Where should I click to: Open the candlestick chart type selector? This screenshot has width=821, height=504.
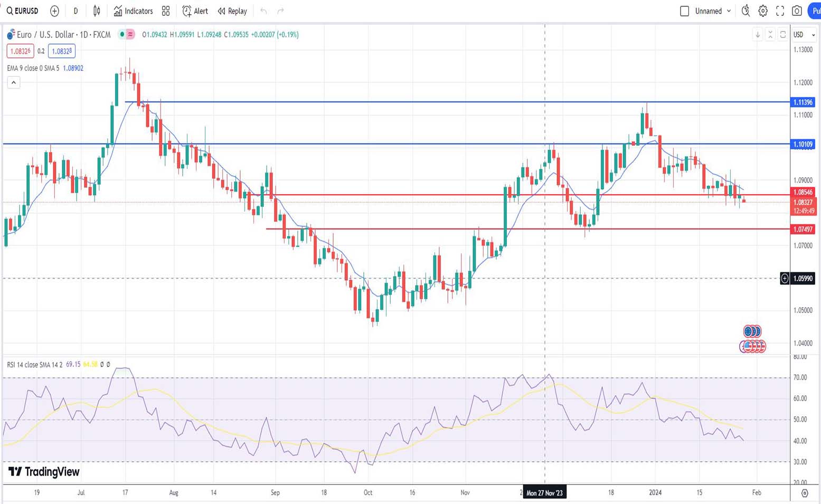[x=97, y=11]
